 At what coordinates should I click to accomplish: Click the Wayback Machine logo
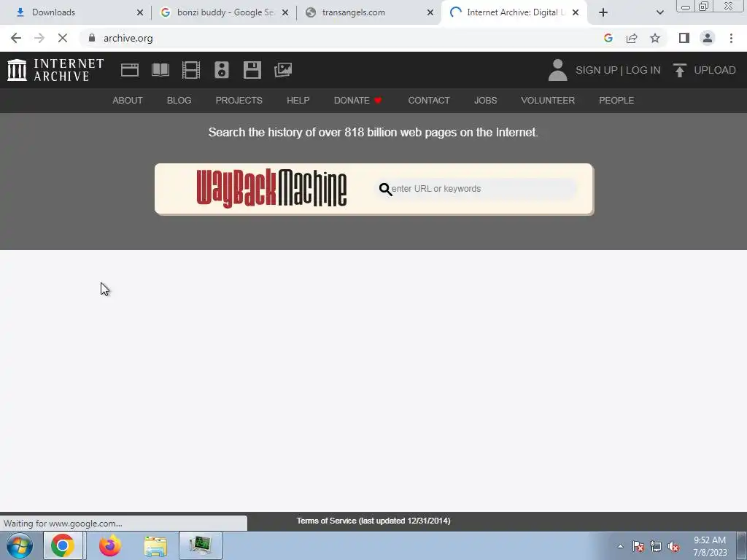point(271,189)
